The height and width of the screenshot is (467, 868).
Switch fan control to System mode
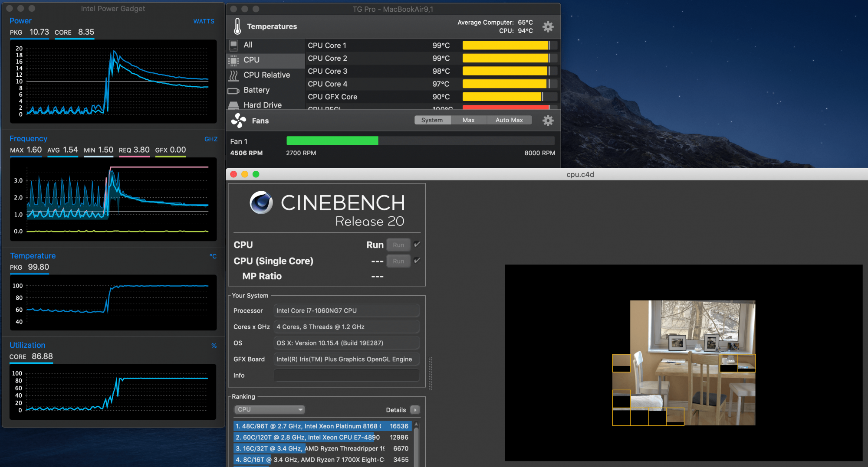pos(432,120)
